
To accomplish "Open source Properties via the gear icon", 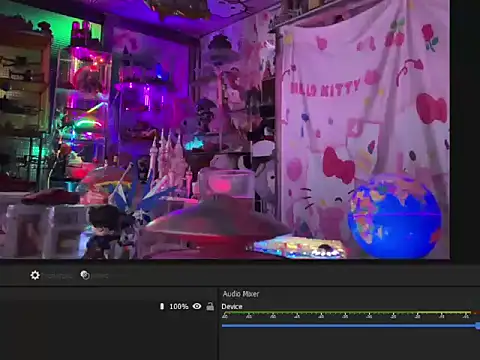I will point(35,275).
